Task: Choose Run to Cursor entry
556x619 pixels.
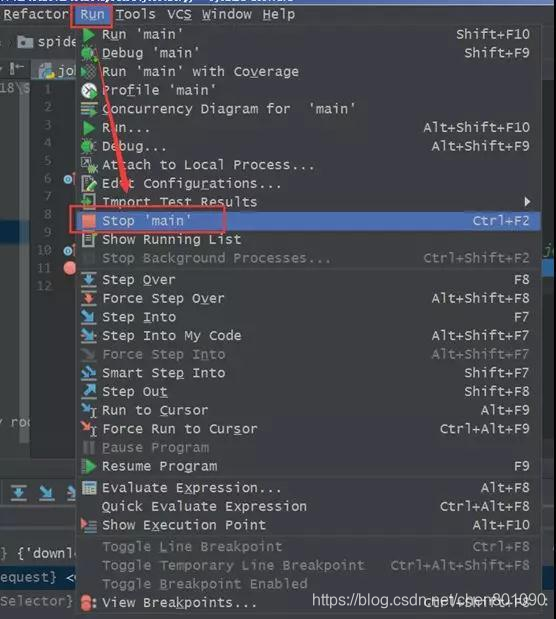Action: 308,410
